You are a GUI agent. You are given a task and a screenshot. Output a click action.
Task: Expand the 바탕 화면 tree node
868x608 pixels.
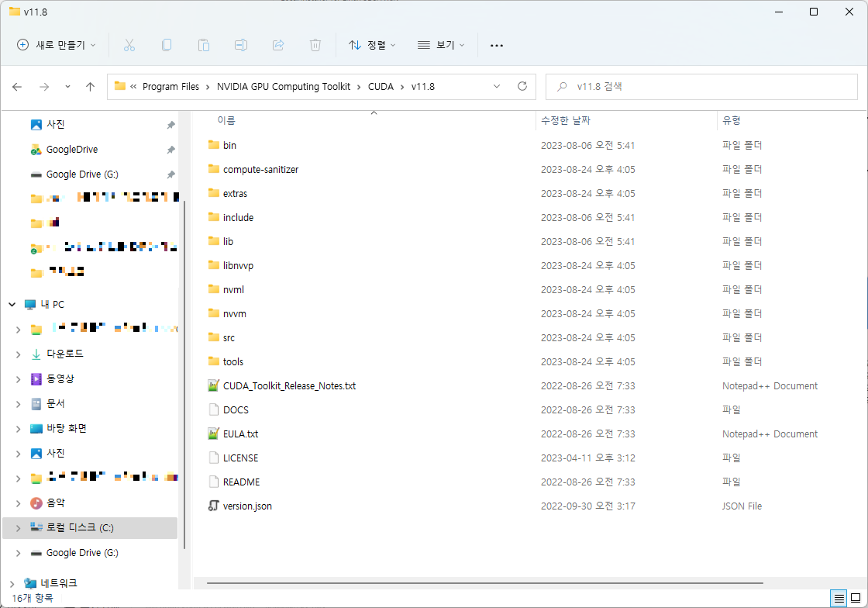(19, 429)
